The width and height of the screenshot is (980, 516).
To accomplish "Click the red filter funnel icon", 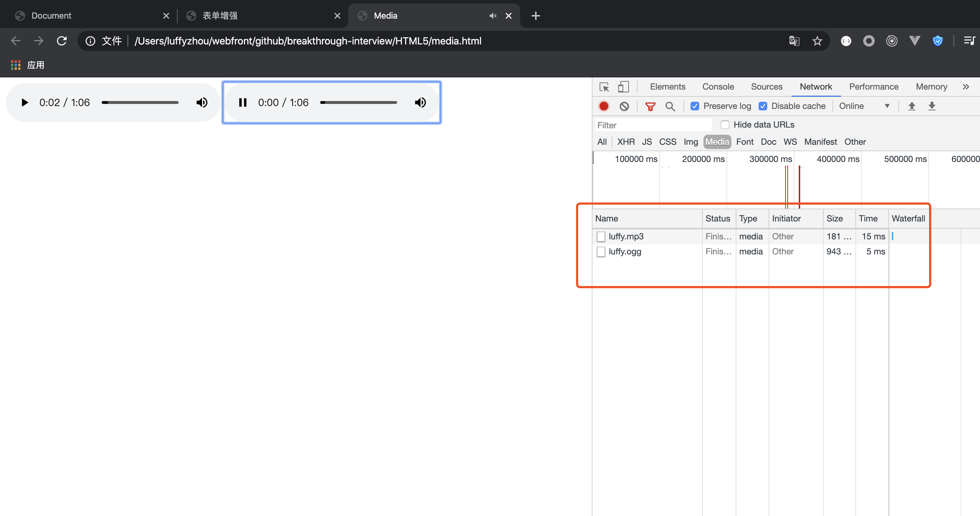I will point(650,106).
